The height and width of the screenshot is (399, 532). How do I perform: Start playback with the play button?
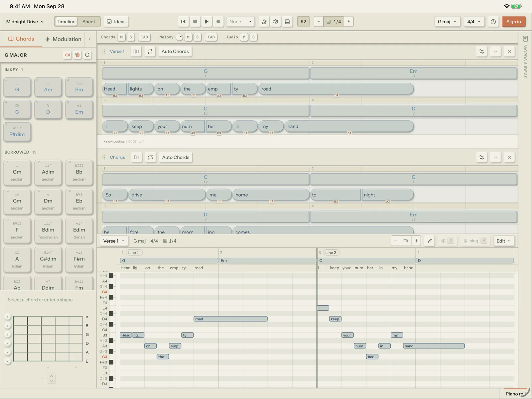tap(207, 22)
